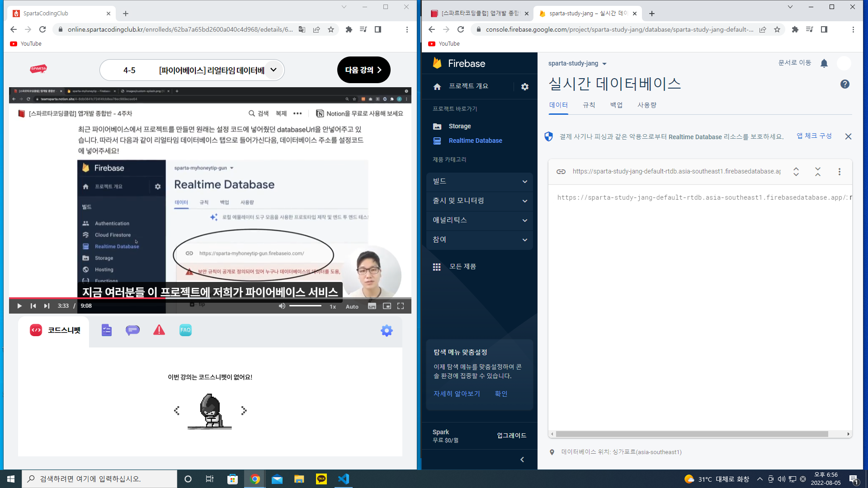
Task: Mute the video volume speaker icon
Action: point(282,306)
